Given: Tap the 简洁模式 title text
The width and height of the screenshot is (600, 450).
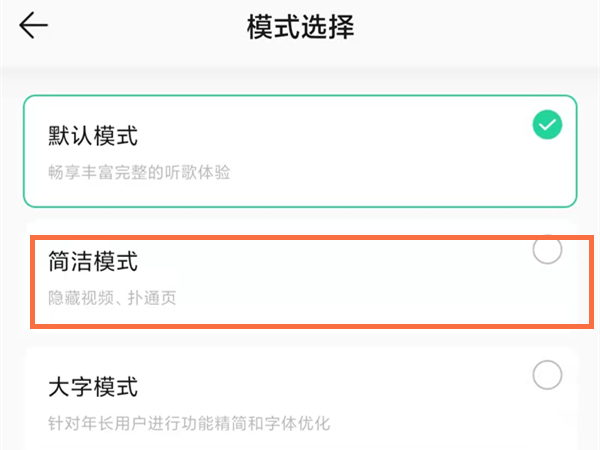Looking at the screenshot, I should click(93, 261).
